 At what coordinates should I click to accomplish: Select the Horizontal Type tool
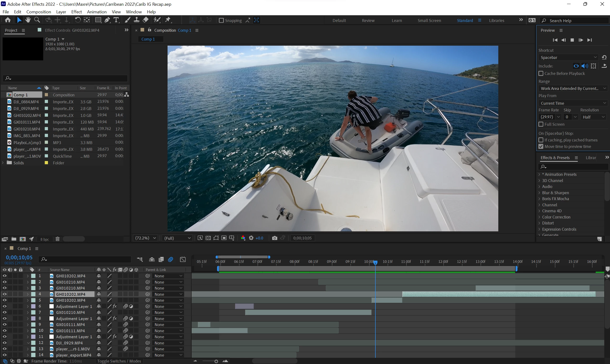(x=116, y=20)
